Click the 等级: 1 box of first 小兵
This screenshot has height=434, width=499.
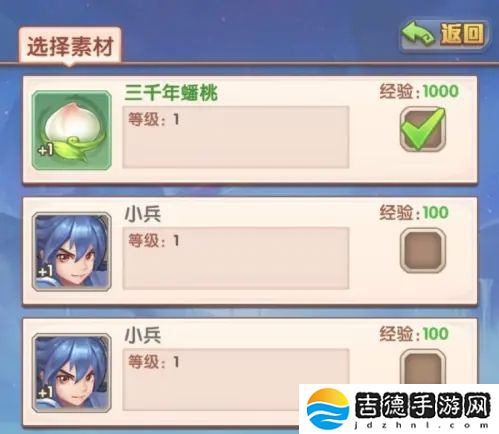[236, 258]
